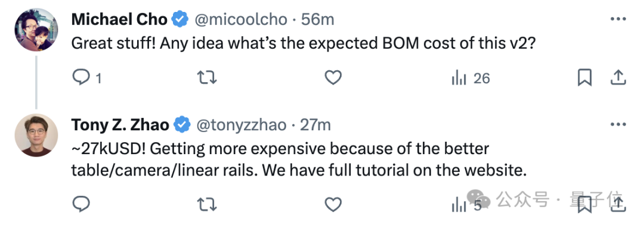Like Michael Cho's tweet
The height and width of the screenshot is (225, 644).
pyautogui.click(x=333, y=77)
